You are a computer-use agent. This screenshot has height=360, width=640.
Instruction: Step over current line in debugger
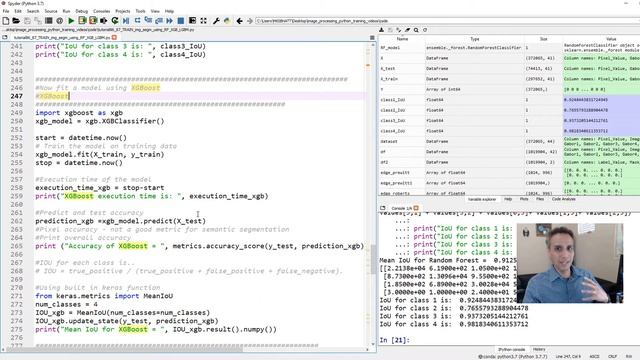[x=137, y=20]
